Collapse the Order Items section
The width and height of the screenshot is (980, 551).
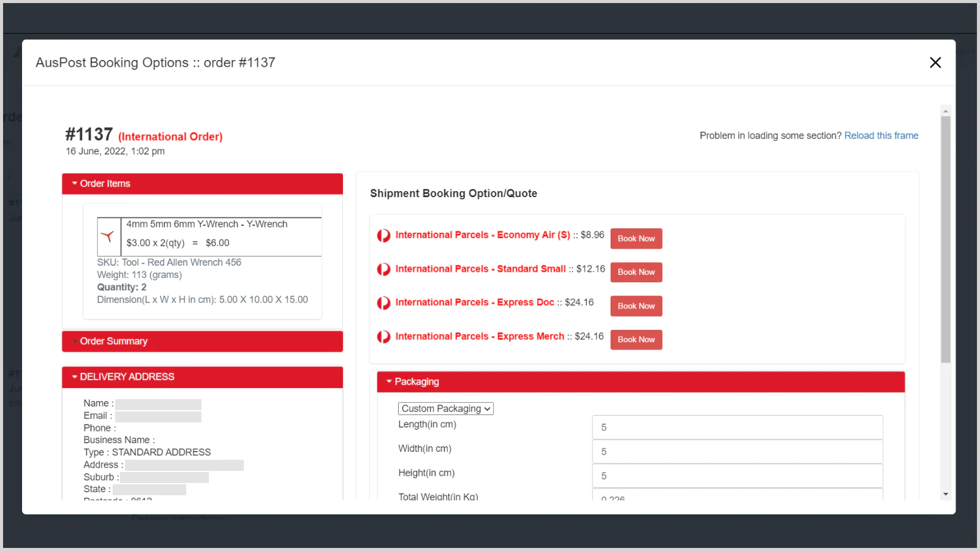[x=202, y=184]
